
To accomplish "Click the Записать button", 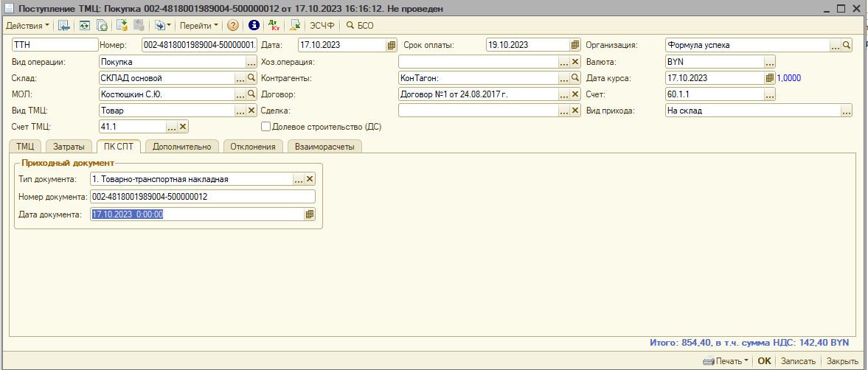I will pos(798,361).
